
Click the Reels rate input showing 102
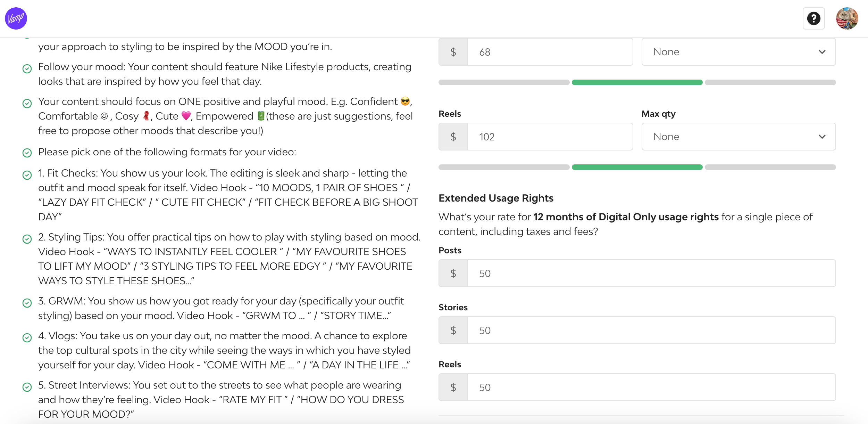click(x=550, y=137)
